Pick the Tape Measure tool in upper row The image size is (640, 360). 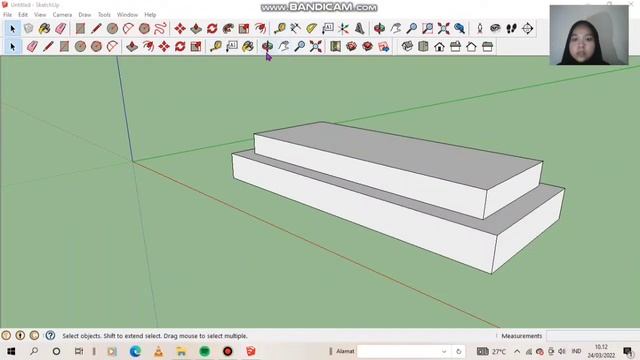280,29
